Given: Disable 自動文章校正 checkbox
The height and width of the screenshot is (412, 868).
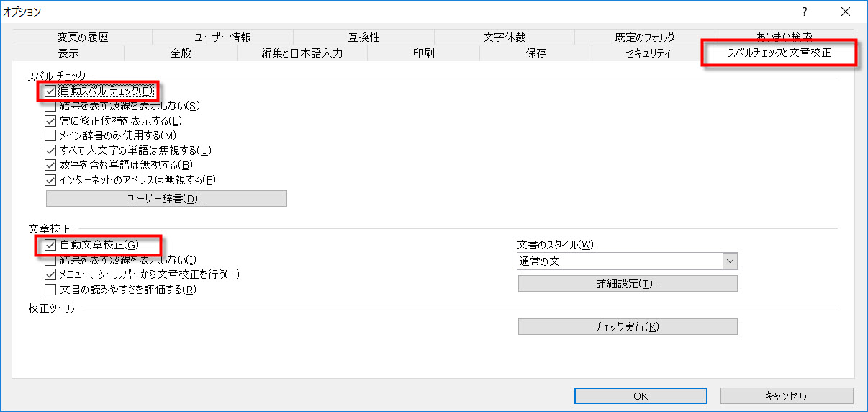Looking at the screenshot, I should pos(50,245).
